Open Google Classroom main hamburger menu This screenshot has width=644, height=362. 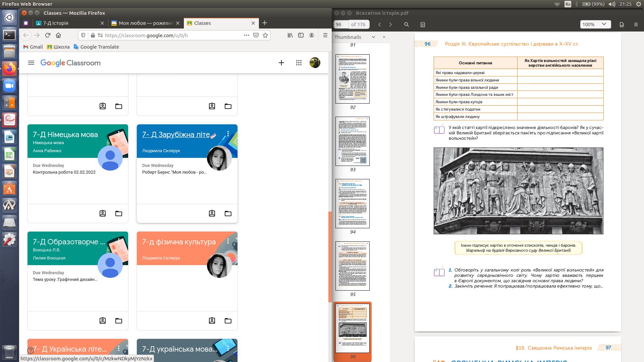(31, 63)
